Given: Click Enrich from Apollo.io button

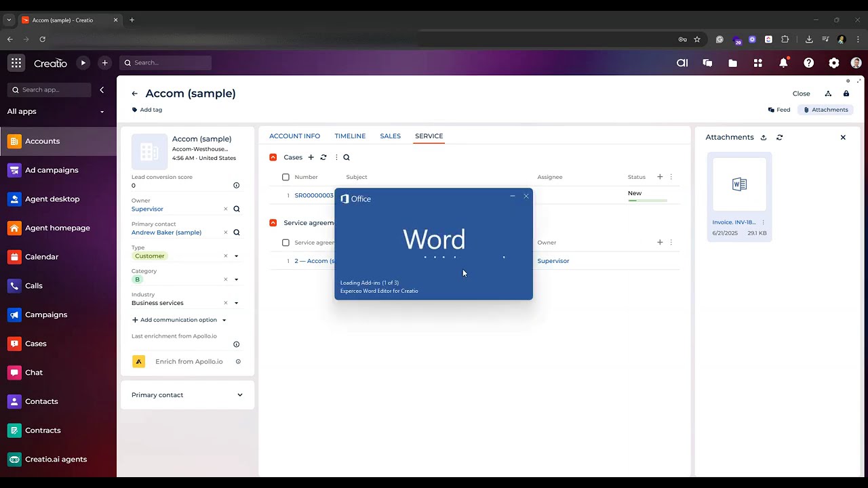Looking at the screenshot, I should pos(189,362).
